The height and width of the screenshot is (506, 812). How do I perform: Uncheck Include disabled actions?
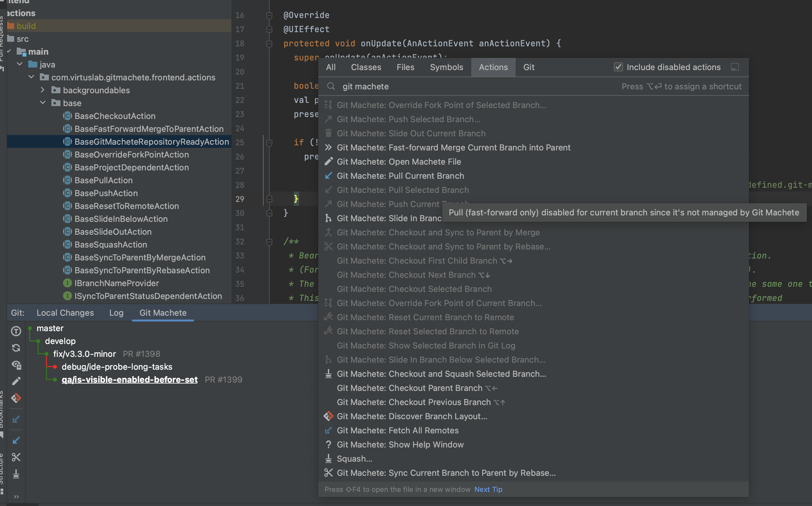(x=618, y=67)
